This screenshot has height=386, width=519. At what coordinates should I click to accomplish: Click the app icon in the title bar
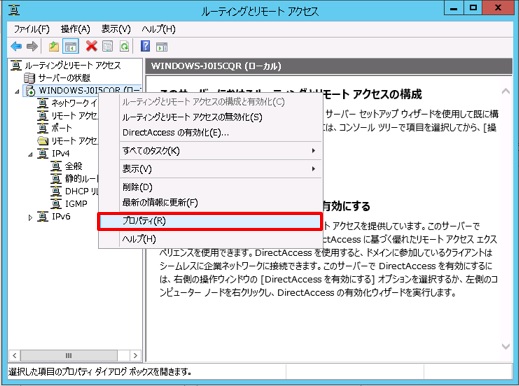[x=14, y=10]
